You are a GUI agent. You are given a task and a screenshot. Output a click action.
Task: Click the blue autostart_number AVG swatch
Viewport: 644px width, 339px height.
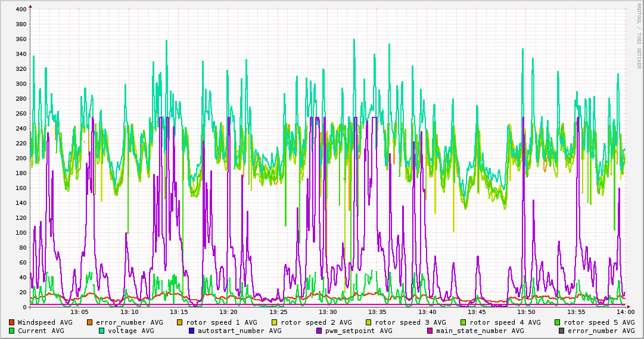(x=192, y=331)
